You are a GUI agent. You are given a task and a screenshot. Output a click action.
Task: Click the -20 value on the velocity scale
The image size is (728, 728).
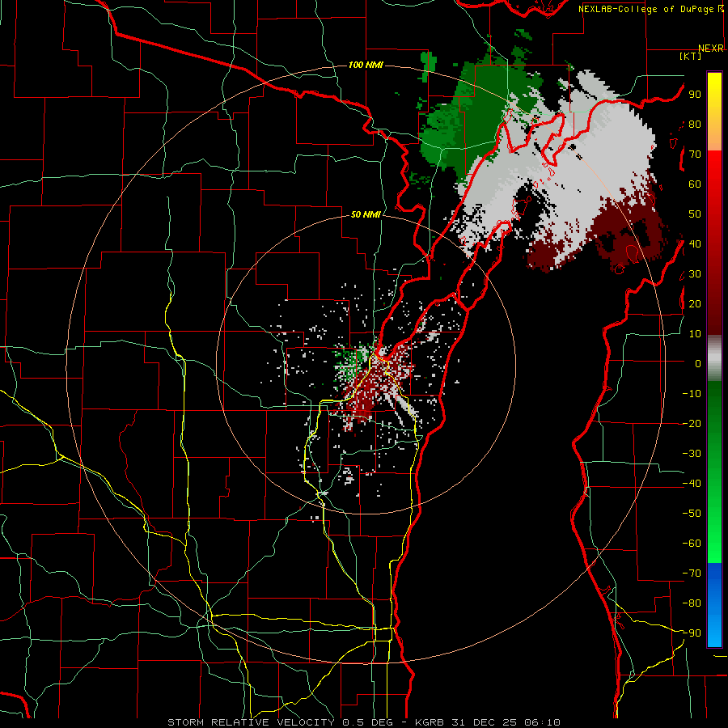click(692, 424)
